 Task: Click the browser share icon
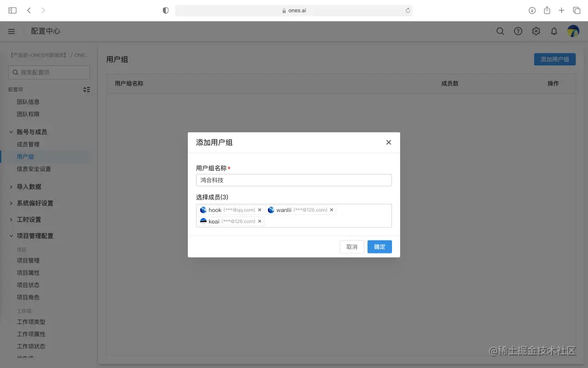click(x=547, y=10)
